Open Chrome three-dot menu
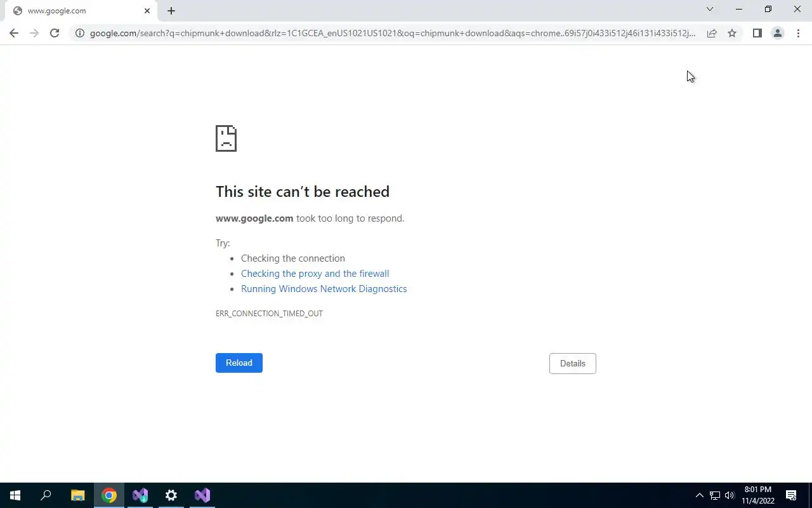Screen dimensions: 812x508 pos(798,33)
